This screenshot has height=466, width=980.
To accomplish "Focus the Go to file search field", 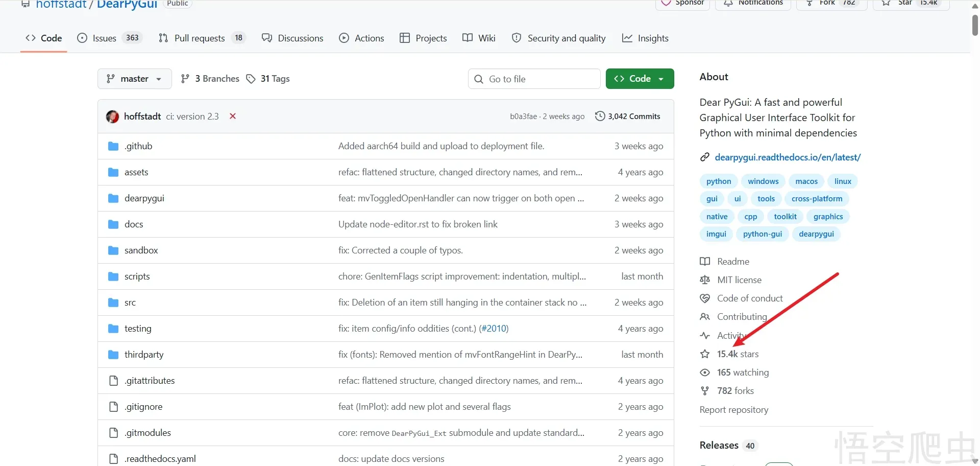I will coord(534,79).
